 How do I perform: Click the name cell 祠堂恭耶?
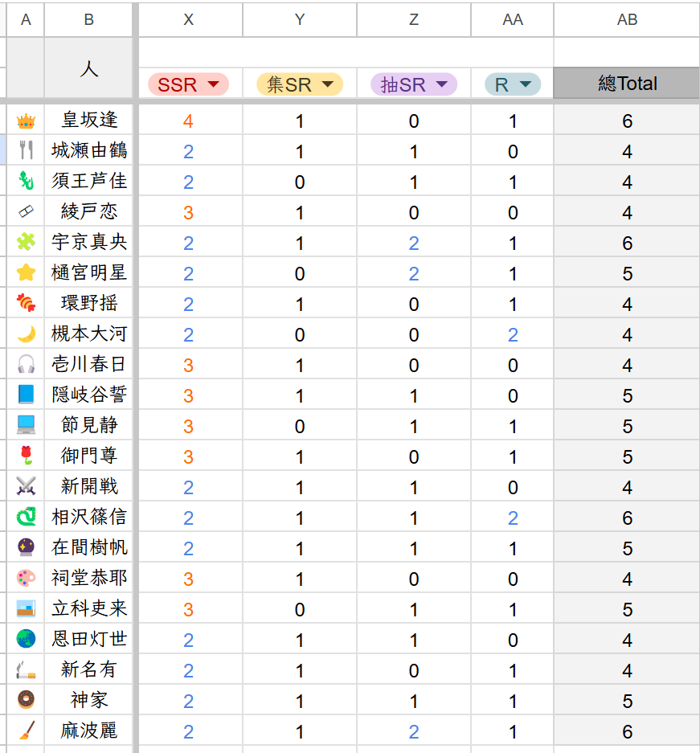click(x=88, y=578)
